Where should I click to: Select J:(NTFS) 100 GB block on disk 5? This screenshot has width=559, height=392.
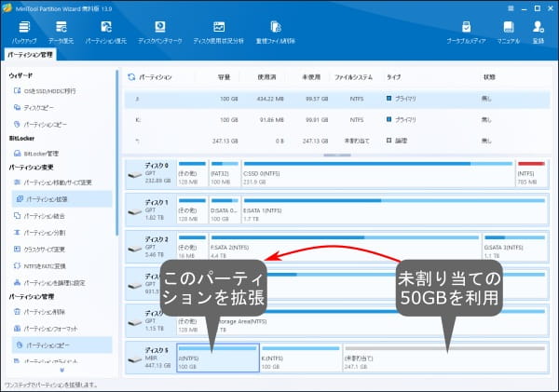(x=218, y=358)
